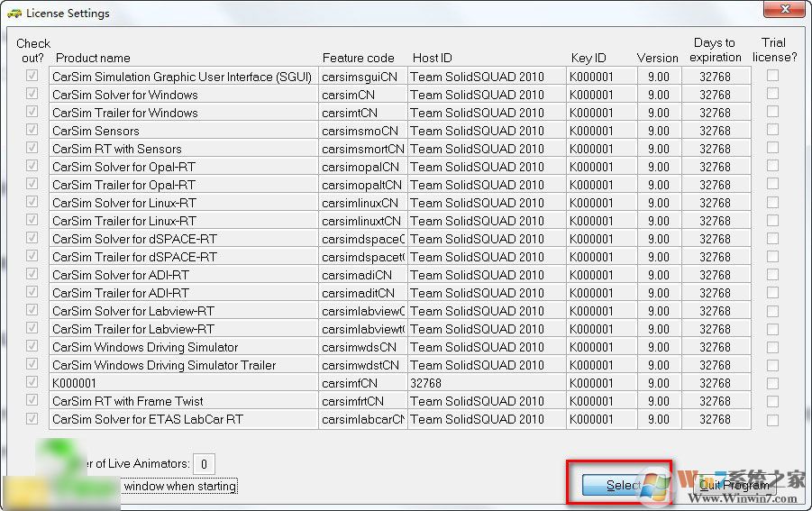Enable trial license for CarSim Solver for ETAS LabCar RT
This screenshot has width=812, height=511.
[772, 419]
